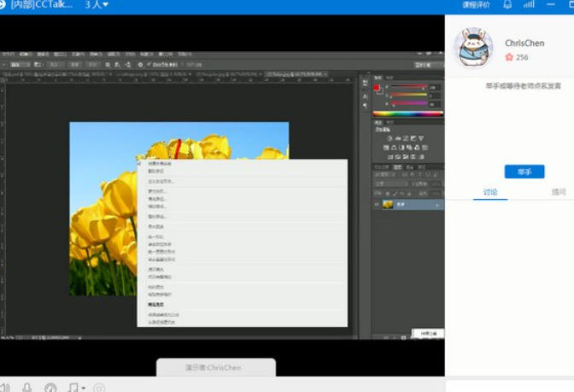Switch to the 讨论 tab in CCTalk
Viewport: 574px width, 392px height.
490,192
